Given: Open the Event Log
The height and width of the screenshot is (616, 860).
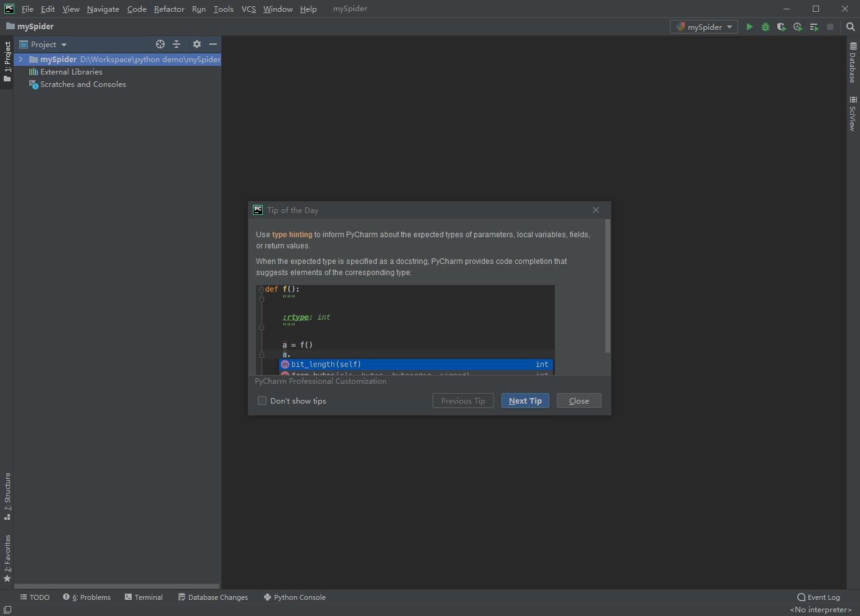Looking at the screenshot, I should tap(818, 597).
